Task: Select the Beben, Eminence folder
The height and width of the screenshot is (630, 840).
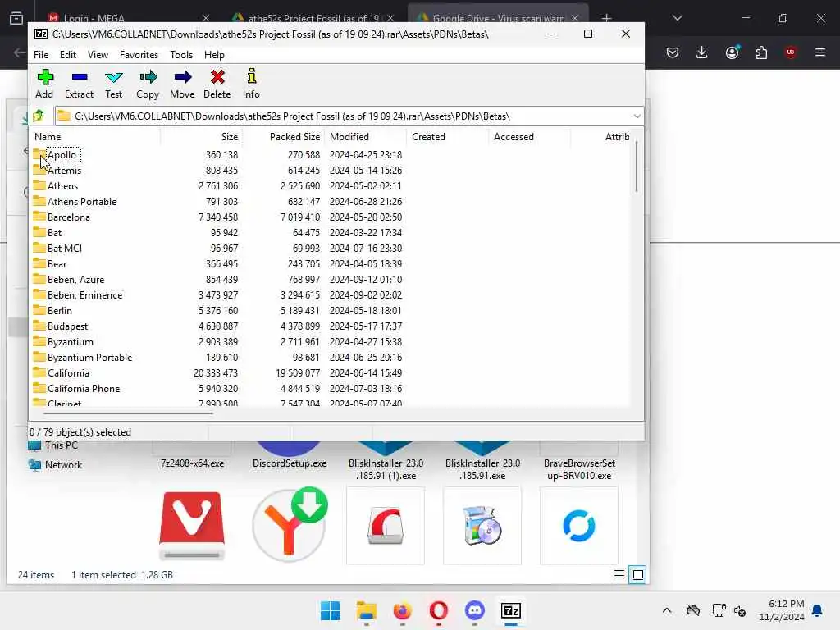Action: pyautogui.click(x=84, y=294)
